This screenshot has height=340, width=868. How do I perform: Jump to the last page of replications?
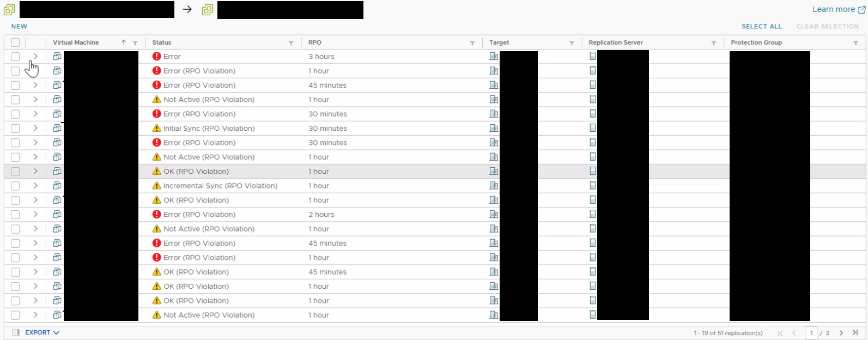point(855,333)
